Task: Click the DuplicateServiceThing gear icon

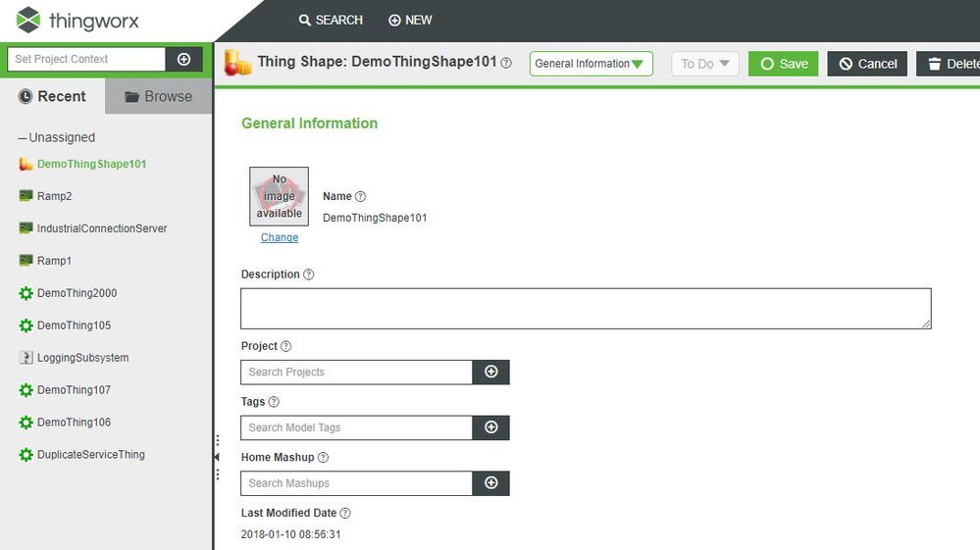Action: pyautogui.click(x=26, y=455)
